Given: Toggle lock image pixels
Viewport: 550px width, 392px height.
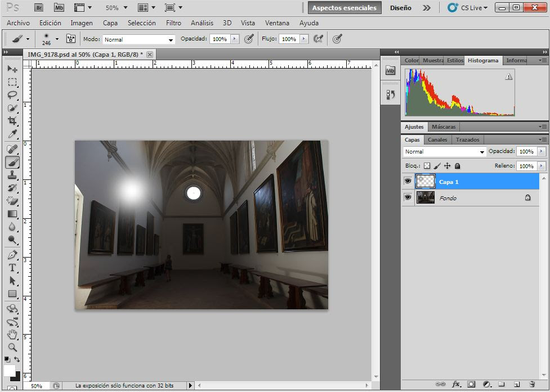Looking at the screenshot, I should tap(437, 166).
